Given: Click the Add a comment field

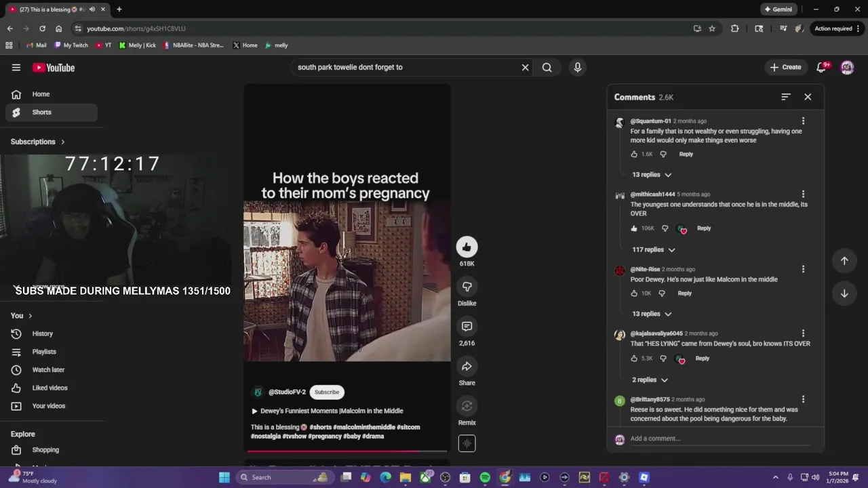Looking at the screenshot, I should [719, 439].
